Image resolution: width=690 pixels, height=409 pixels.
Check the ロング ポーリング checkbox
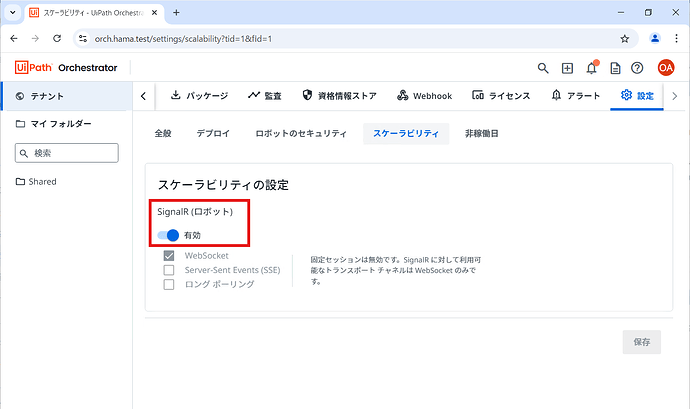[x=169, y=284]
